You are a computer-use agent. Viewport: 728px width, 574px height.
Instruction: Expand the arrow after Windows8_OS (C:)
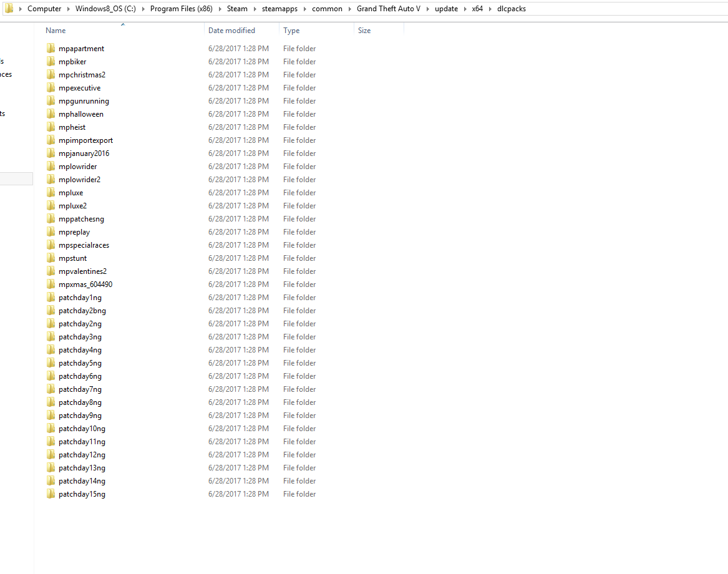tap(143, 9)
